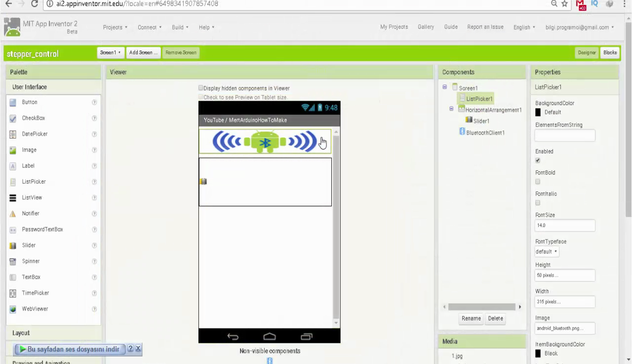Open the Help dropdown menu

[x=206, y=28]
